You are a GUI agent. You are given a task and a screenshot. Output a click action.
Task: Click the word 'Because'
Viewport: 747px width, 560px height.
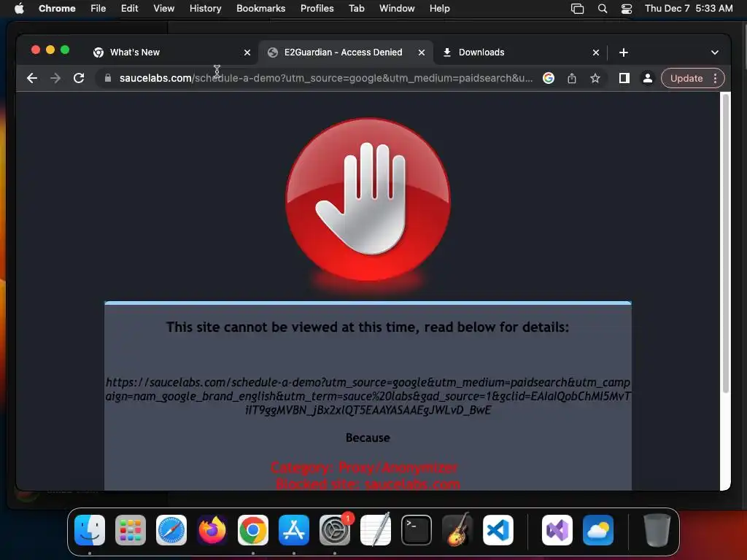(368, 437)
